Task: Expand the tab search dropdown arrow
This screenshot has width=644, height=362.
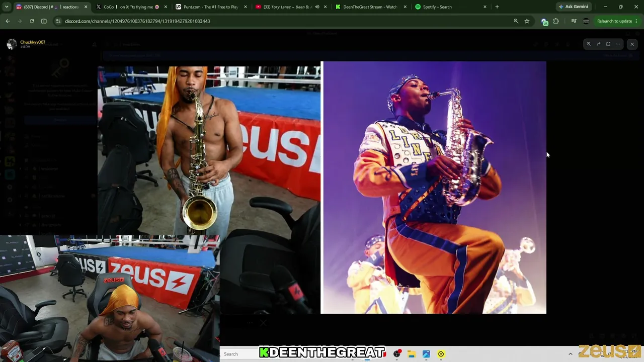Action: pos(7,7)
